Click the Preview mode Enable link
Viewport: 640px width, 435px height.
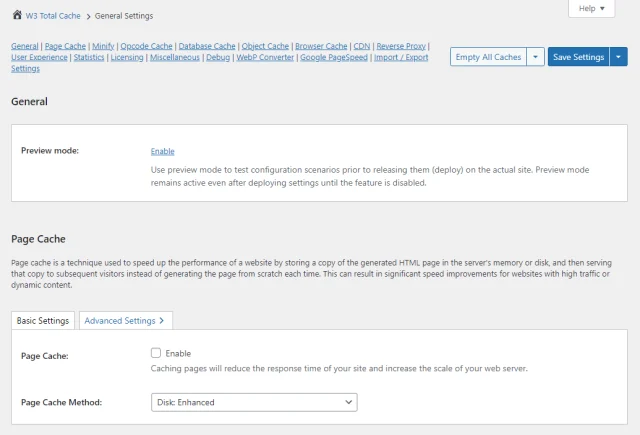(162, 151)
